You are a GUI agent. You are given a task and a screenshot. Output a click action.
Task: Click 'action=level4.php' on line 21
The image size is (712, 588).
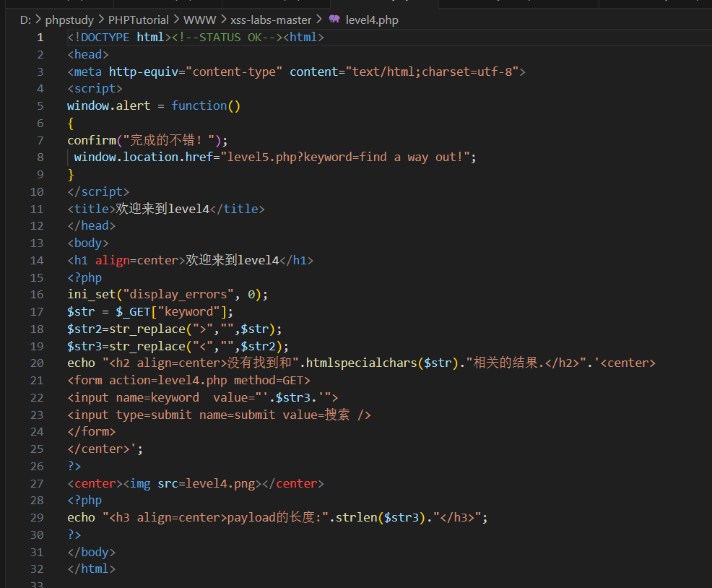(x=168, y=381)
